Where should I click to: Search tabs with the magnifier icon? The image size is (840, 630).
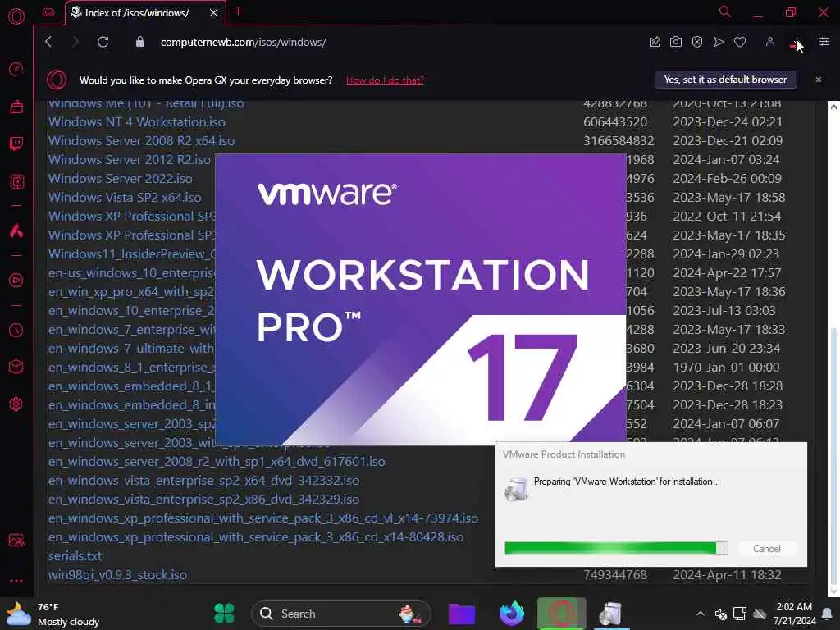click(x=725, y=11)
